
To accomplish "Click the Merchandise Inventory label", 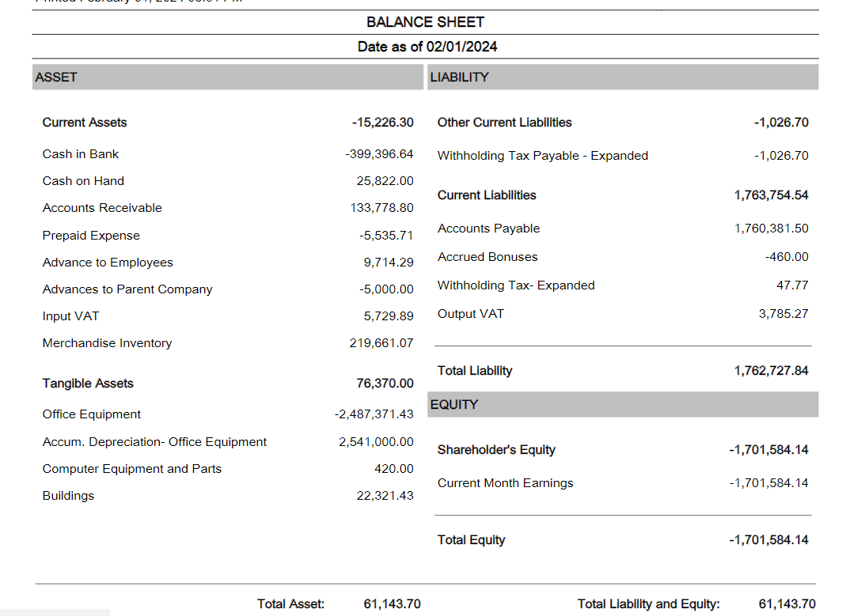I will coord(107,343).
